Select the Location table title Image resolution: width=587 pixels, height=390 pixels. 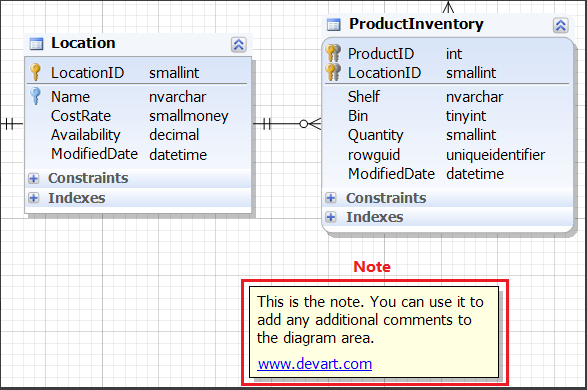83,43
